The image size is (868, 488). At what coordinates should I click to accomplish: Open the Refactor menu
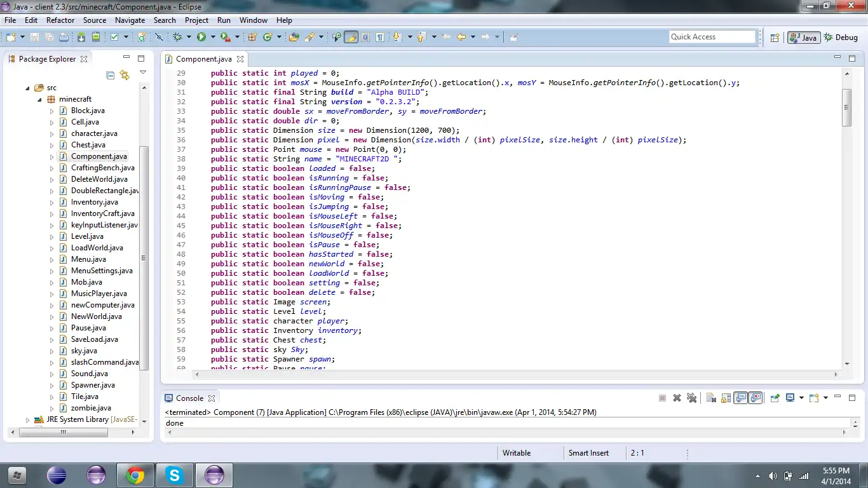pyautogui.click(x=60, y=20)
